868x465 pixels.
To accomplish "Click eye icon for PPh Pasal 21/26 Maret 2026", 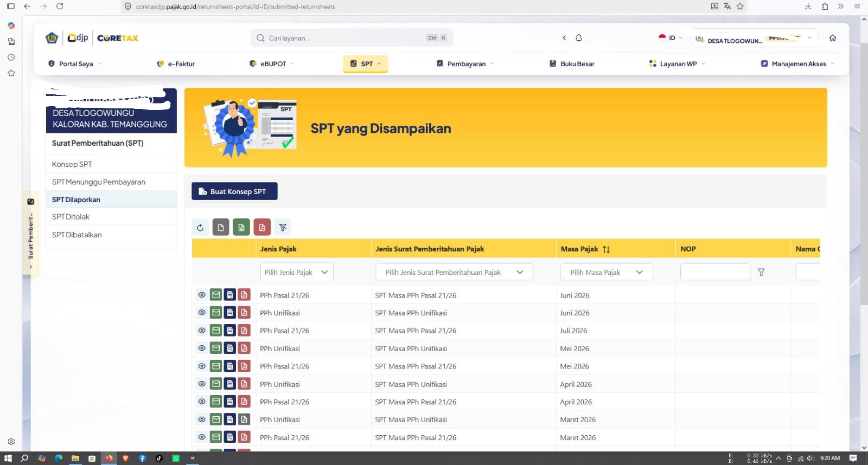I will tap(202, 437).
